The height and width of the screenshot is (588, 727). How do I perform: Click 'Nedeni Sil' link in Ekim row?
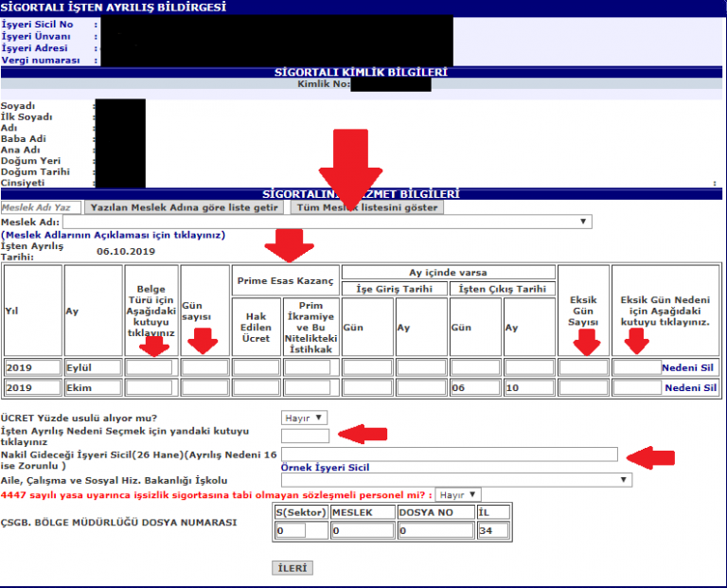[690, 387]
